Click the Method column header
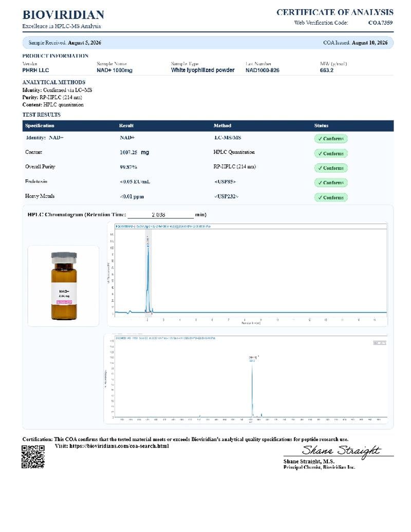 222,125
